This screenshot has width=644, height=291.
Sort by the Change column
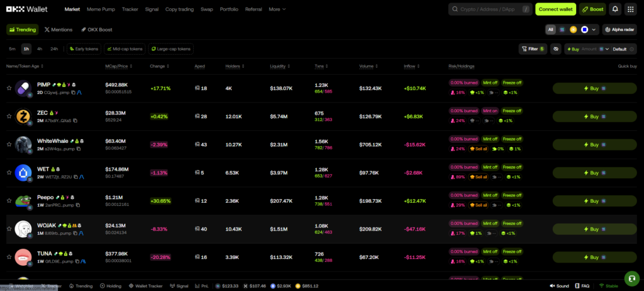click(x=158, y=66)
